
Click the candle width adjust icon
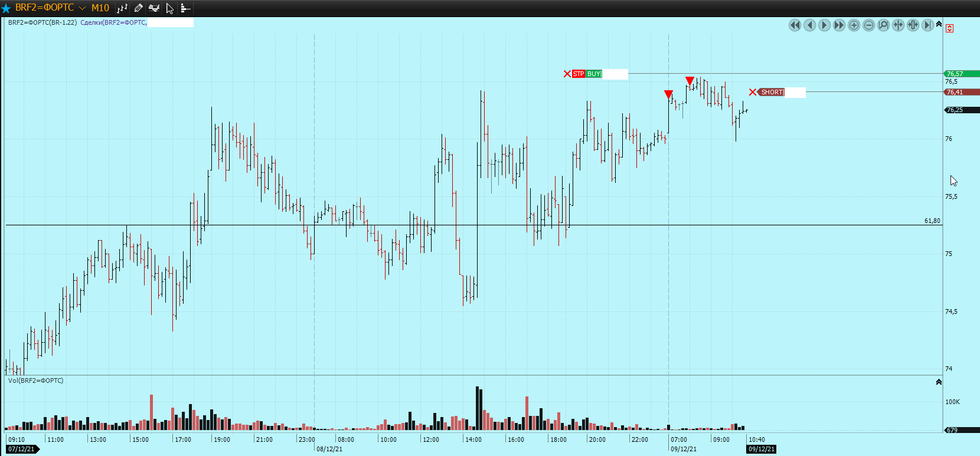click(x=913, y=25)
